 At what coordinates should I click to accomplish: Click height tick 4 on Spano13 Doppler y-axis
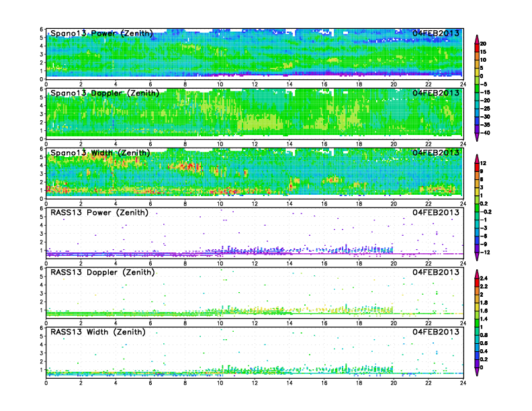click(x=42, y=106)
